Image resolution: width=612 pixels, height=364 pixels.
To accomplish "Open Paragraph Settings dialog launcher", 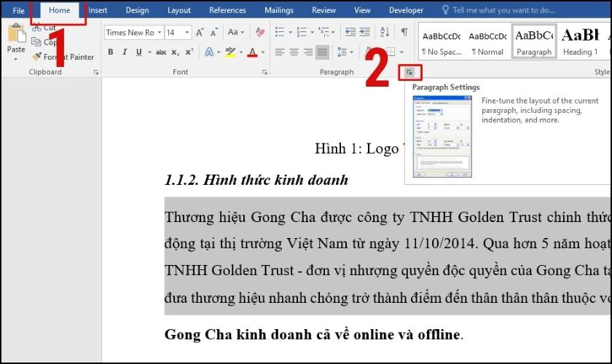I will (x=409, y=72).
